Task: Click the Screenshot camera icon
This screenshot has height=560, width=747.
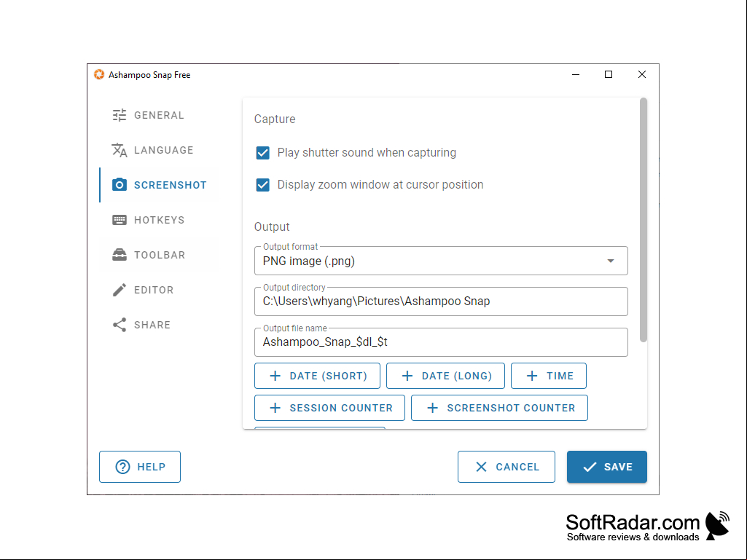Action: tap(119, 185)
